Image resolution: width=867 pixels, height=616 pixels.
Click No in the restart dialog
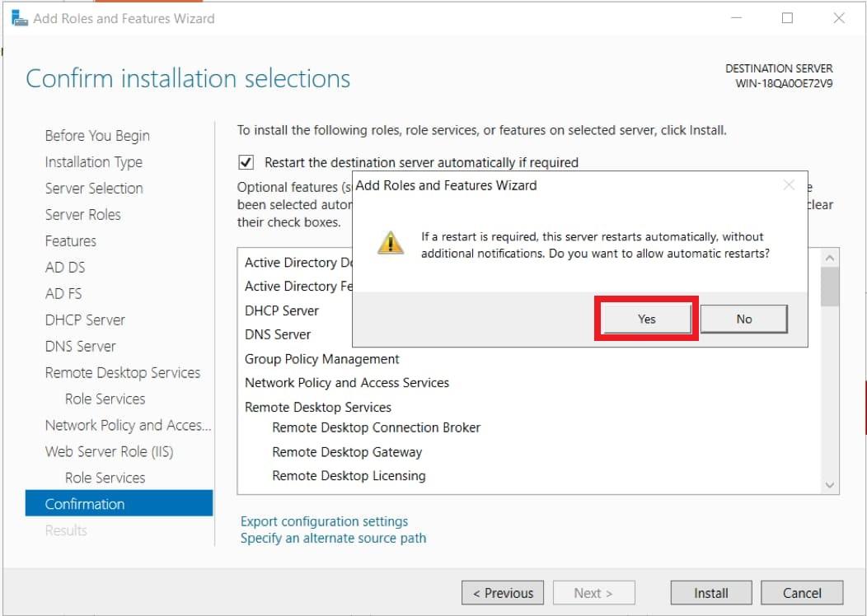743,319
